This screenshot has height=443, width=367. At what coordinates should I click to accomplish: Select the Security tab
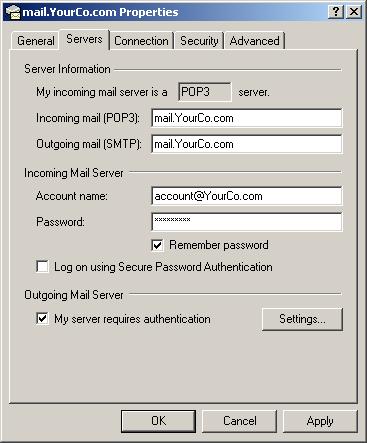click(199, 41)
